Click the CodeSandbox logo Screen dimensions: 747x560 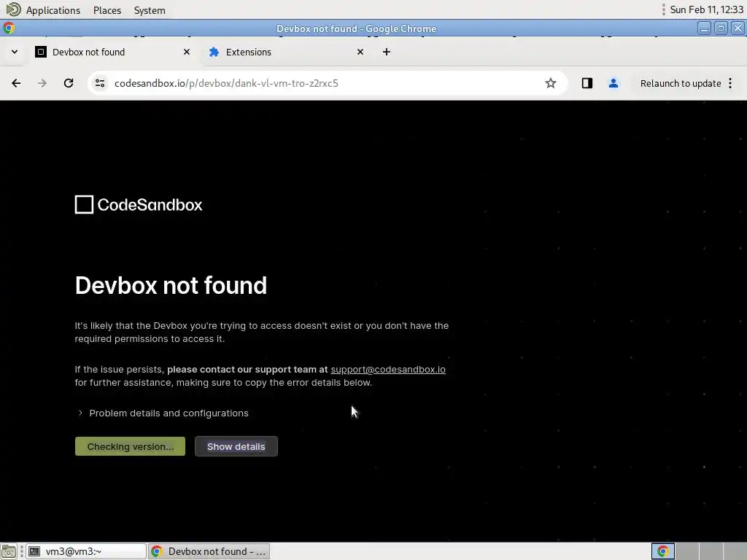coord(139,205)
